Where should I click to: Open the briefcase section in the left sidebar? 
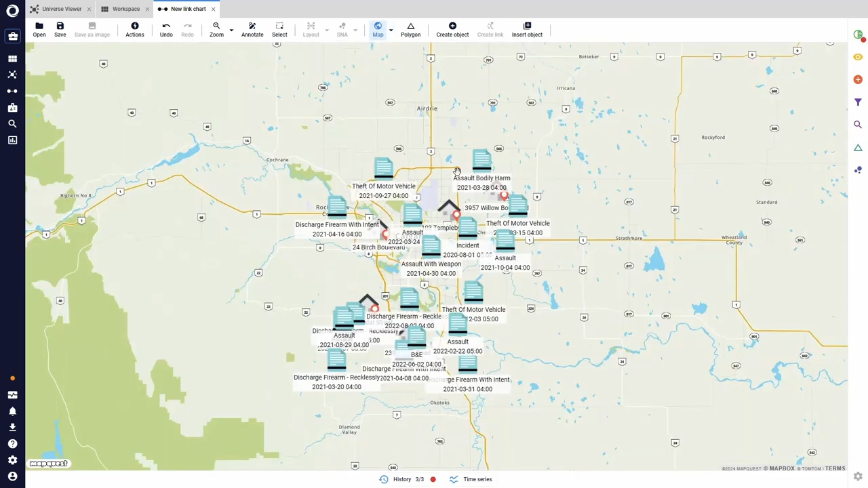pos(12,36)
